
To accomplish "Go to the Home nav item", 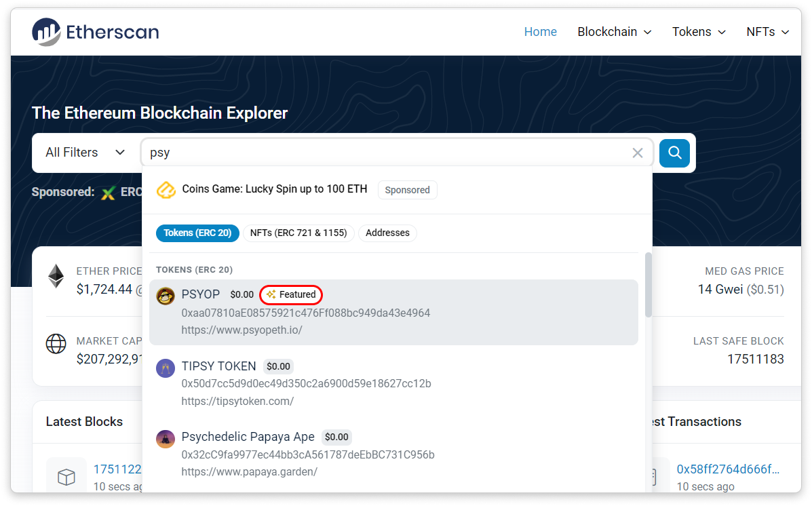I will click(x=540, y=32).
